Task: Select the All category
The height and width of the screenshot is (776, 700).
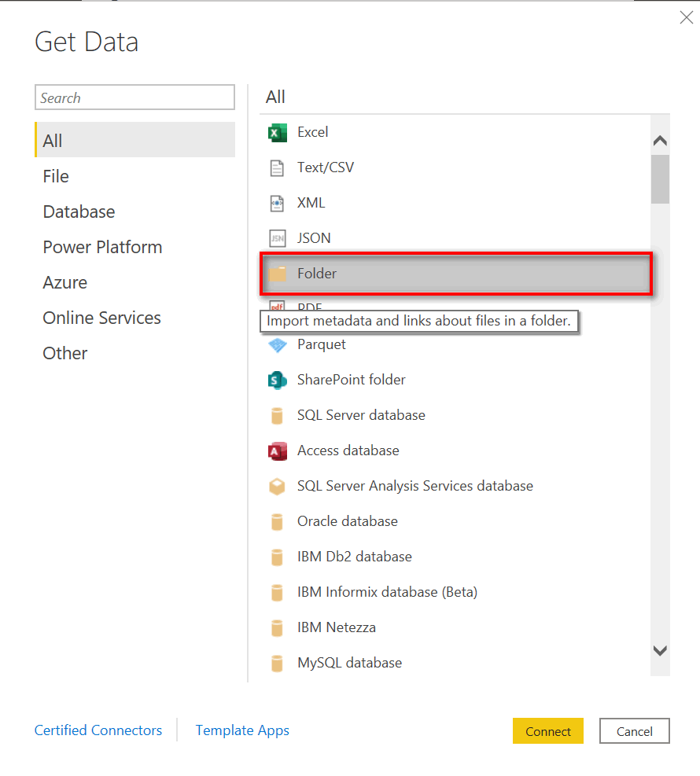Action: 134,140
